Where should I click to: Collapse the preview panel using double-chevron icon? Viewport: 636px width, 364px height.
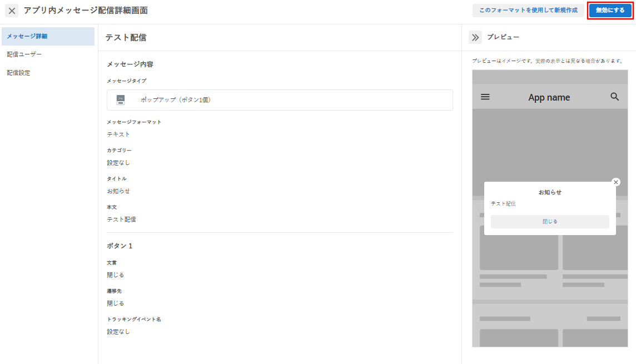tap(475, 37)
